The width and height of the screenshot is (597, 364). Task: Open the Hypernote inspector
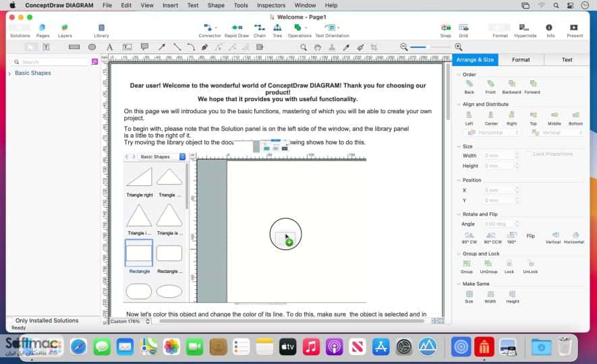click(x=525, y=30)
